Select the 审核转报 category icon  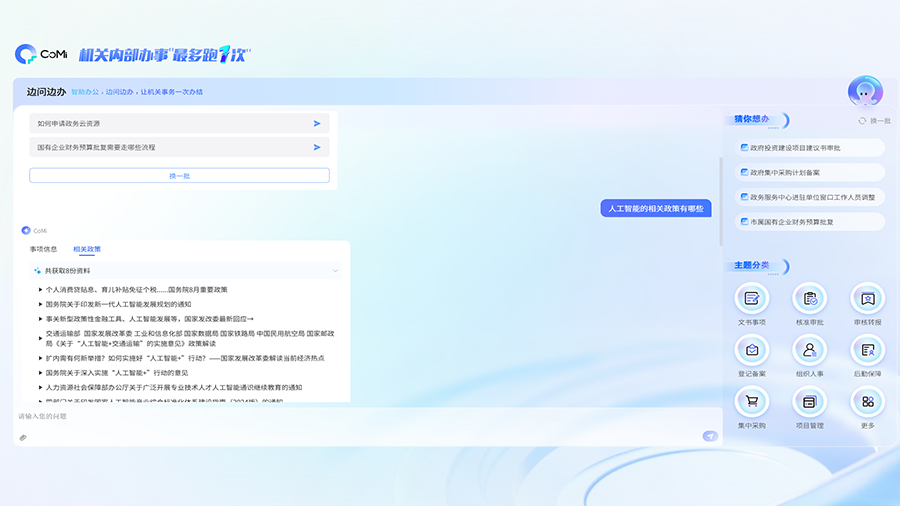867,298
